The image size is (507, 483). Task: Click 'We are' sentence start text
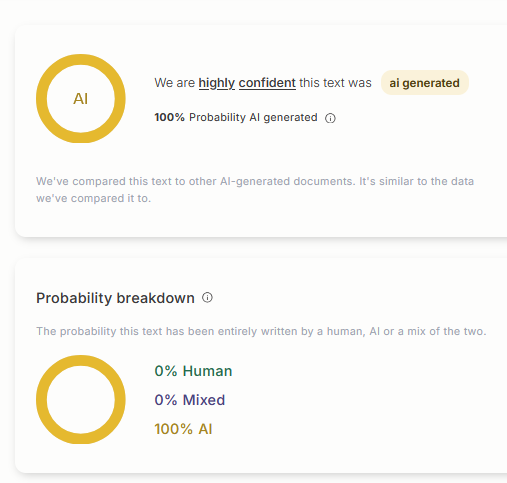[175, 83]
